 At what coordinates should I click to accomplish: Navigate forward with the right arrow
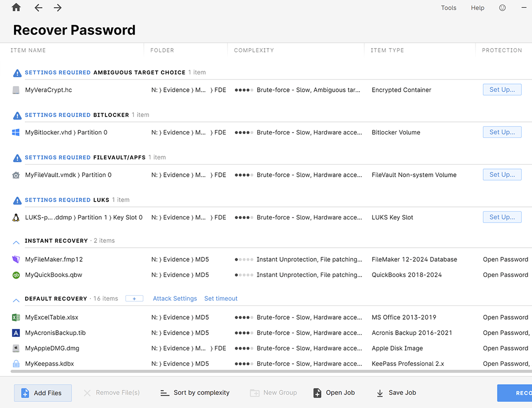point(58,8)
